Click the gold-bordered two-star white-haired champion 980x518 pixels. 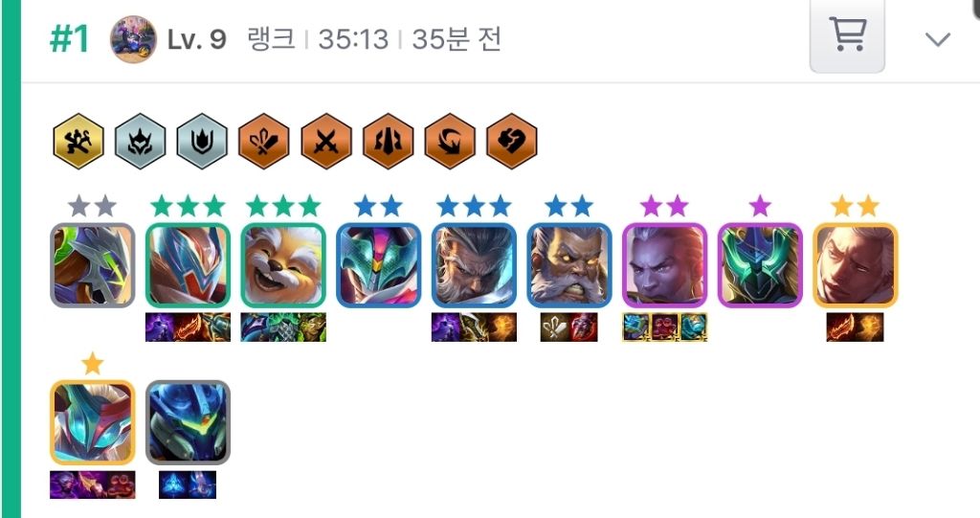(x=856, y=265)
